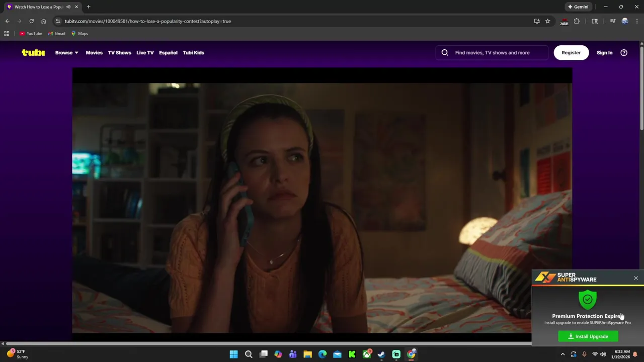Open a new browser tab

point(89,7)
